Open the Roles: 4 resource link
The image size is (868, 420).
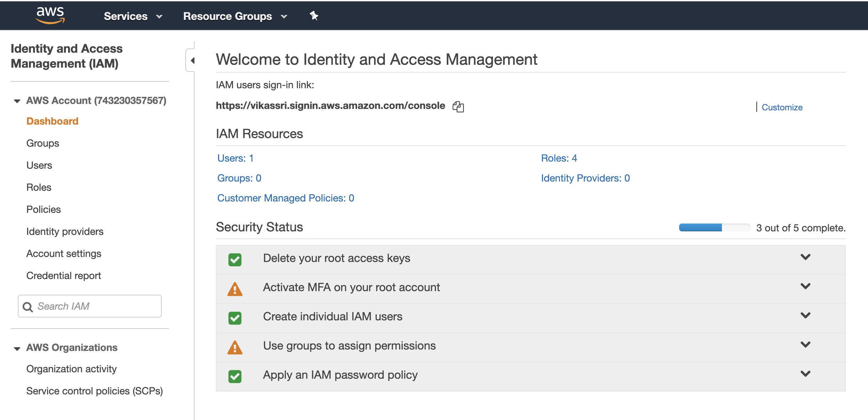(x=559, y=158)
